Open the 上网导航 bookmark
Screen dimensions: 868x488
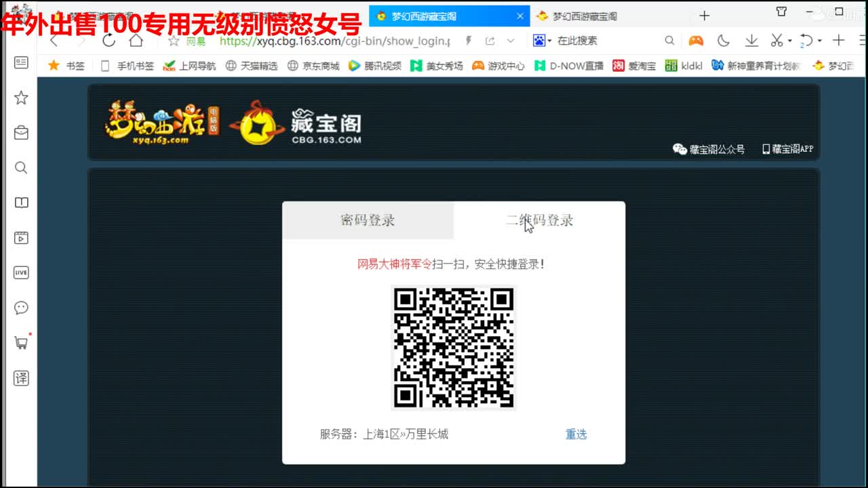(x=189, y=66)
